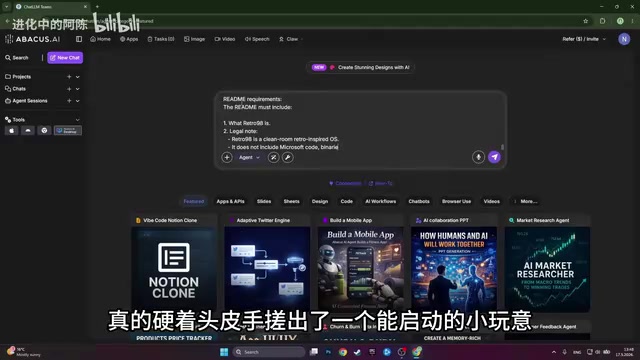Select the Sheets tab

(291, 201)
